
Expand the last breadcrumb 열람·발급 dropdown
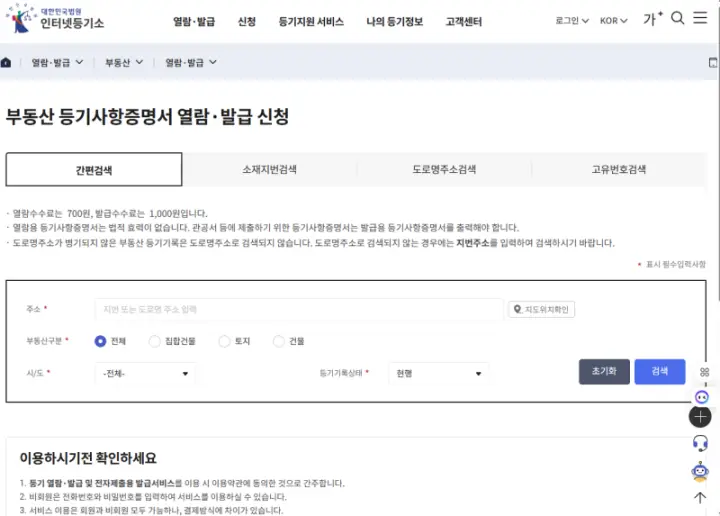pos(191,62)
